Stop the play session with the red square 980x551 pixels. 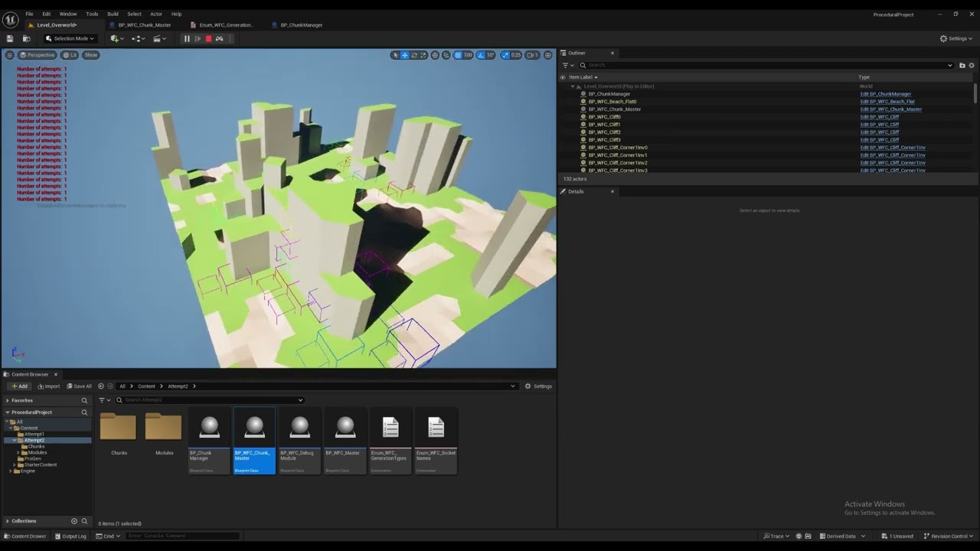point(208,38)
